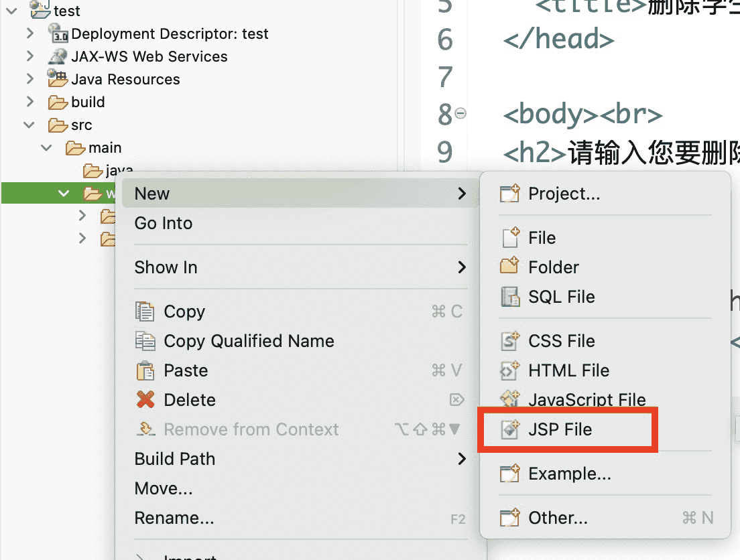Click the JSP File icon
Screen dimensions: 740x560
[x=510, y=429]
